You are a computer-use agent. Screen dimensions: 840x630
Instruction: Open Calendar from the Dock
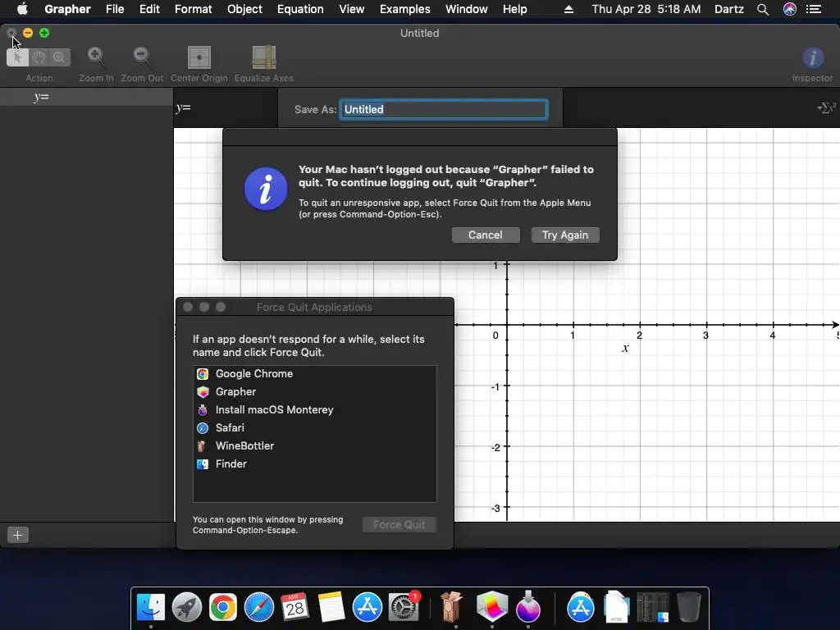pos(294,607)
